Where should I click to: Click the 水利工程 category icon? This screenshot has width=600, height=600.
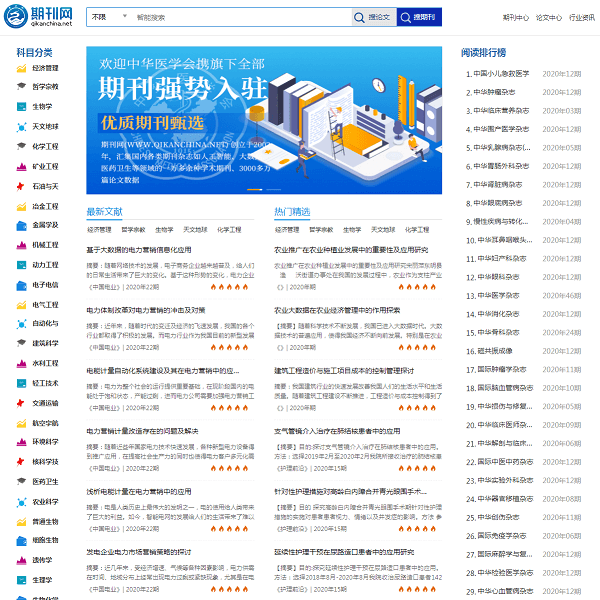[x=21, y=363]
